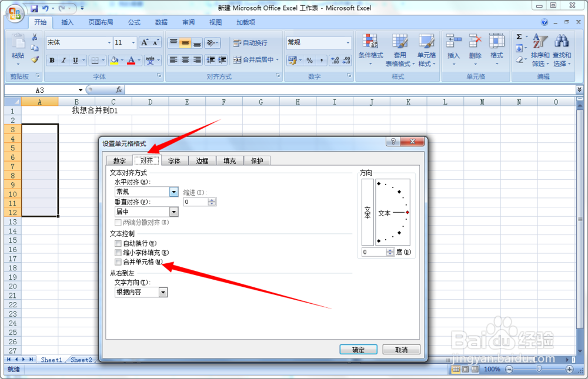The image size is (588, 379).
Task: Click the zoom out minus button
Action: (x=509, y=369)
